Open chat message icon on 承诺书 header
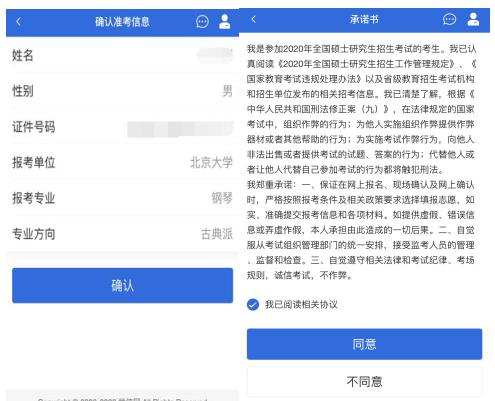 point(449,19)
